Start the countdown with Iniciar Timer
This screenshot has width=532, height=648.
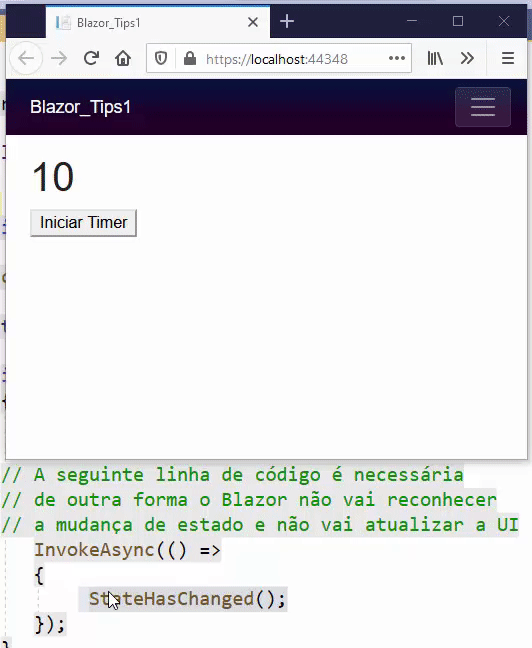pyautogui.click(x=83, y=223)
